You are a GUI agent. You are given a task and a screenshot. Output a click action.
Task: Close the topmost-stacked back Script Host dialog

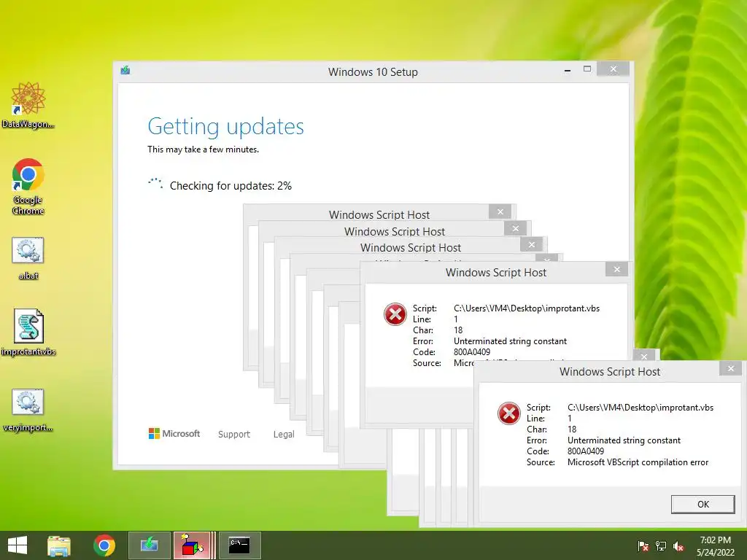(x=500, y=212)
